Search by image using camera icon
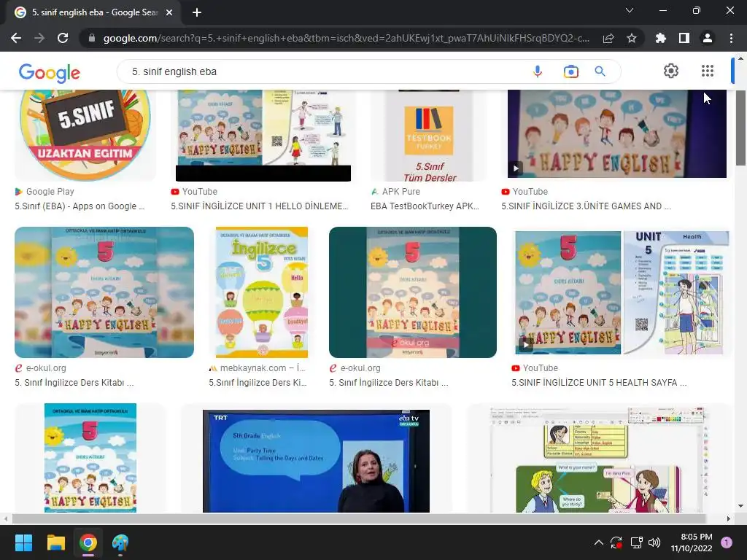The width and height of the screenshot is (747, 560). click(x=570, y=71)
